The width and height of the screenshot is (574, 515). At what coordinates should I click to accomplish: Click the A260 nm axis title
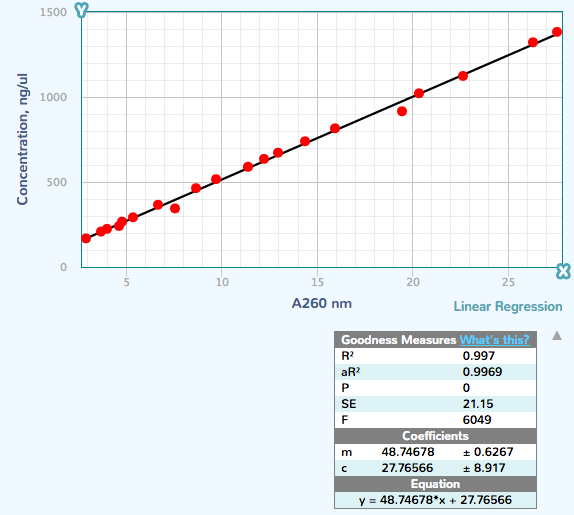point(321,303)
